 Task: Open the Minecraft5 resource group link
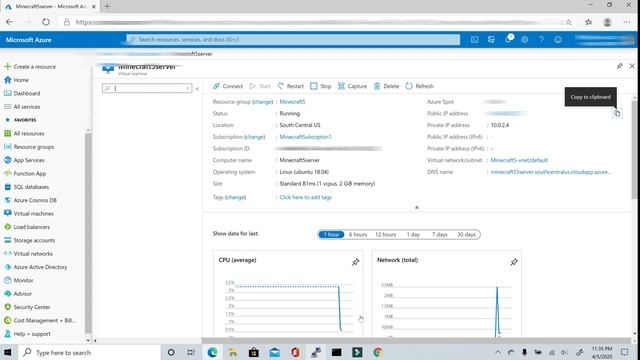tap(292, 102)
